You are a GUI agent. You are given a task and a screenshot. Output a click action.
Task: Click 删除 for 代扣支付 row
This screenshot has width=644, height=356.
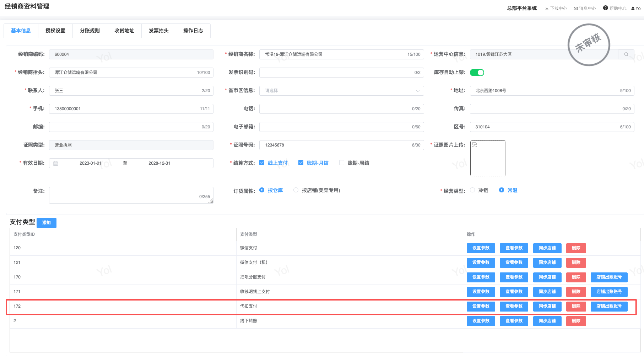(576, 306)
